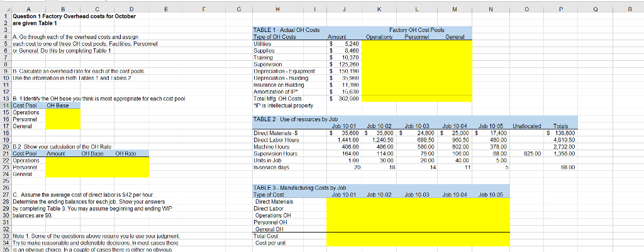Image resolution: width=644 pixels, height=252 pixels.
Task: Select the 1,358.00 total supervision hours cell
Action: pyautogui.click(x=562, y=153)
